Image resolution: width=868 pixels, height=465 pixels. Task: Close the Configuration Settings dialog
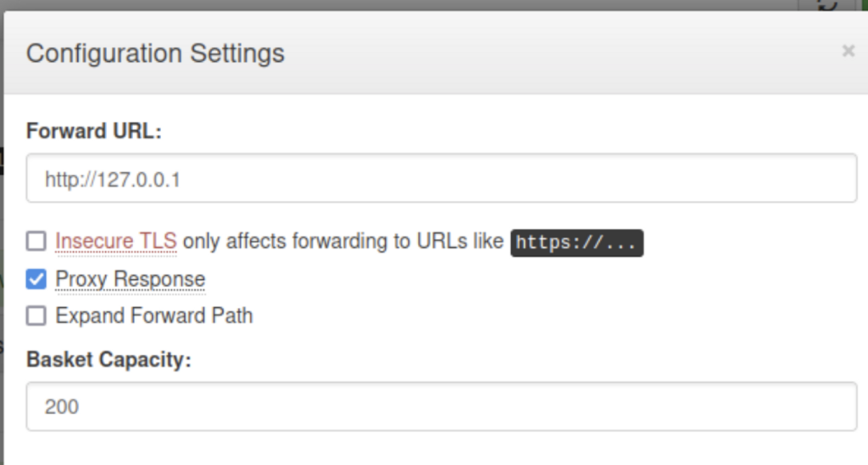(x=848, y=52)
